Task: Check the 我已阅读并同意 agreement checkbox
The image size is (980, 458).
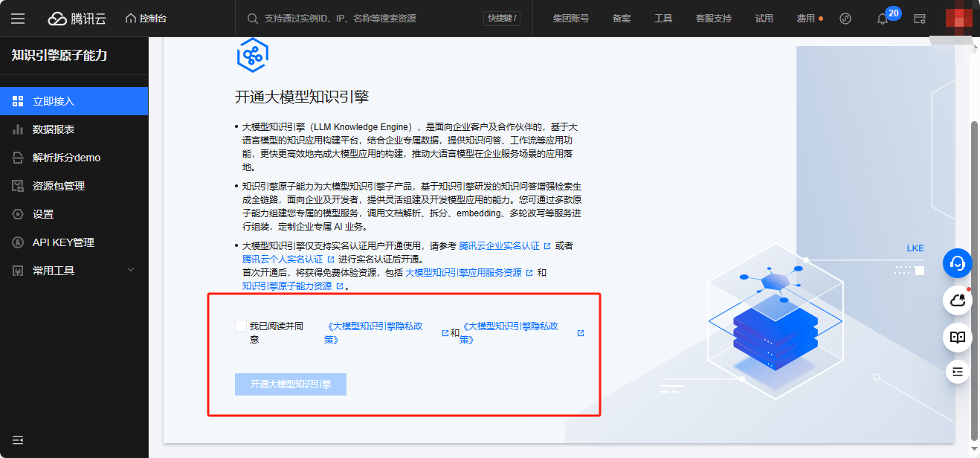Action: [241, 325]
